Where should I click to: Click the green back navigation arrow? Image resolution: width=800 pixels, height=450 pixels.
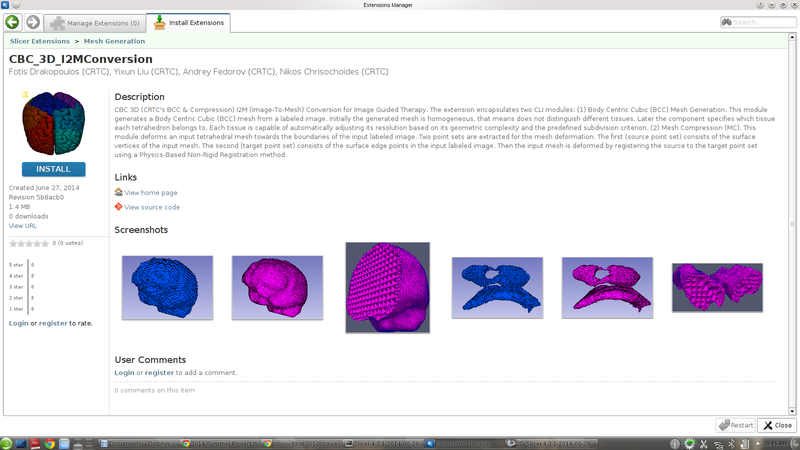pos(13,22)
